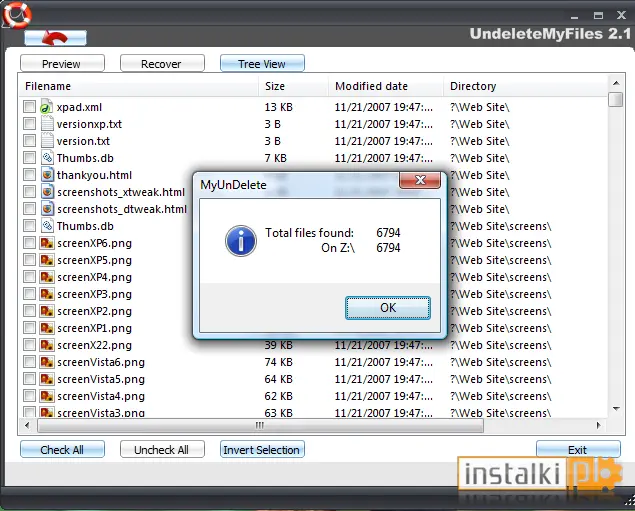Click the version.txt document icon
Viewport: 635px width, 511px height.
(47, 141)
